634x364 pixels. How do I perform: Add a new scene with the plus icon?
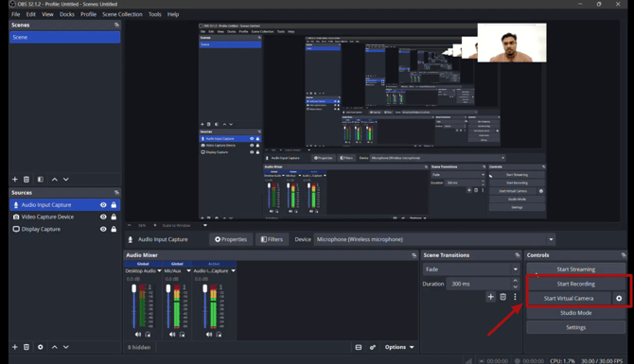(x=15, y=180)
